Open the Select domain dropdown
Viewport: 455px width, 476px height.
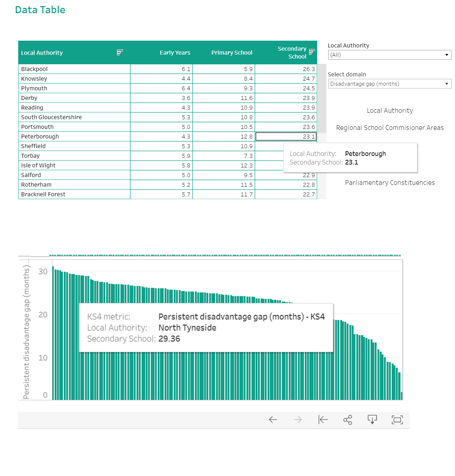[390, 83]
